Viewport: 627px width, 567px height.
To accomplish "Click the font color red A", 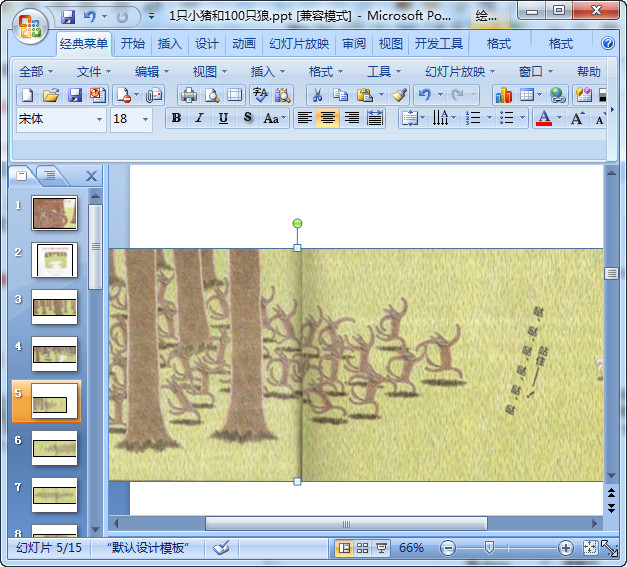I will [544, 118].
